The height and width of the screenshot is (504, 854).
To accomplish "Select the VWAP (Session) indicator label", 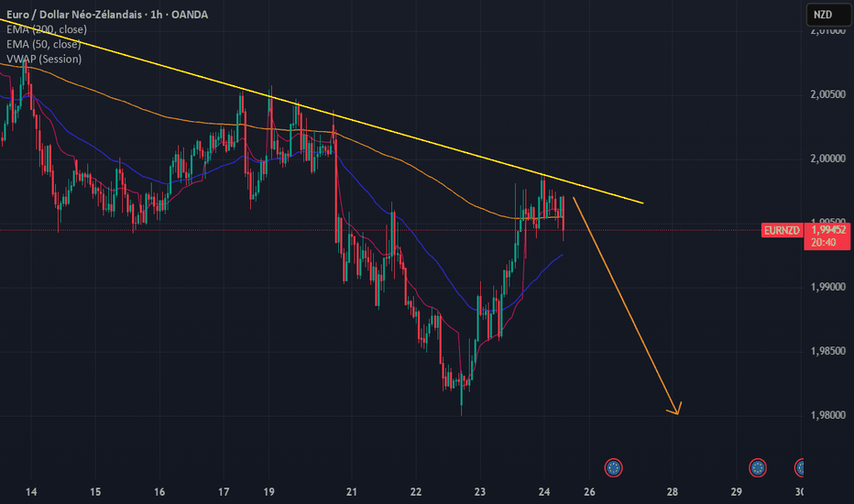I will (x=44, y=59).
